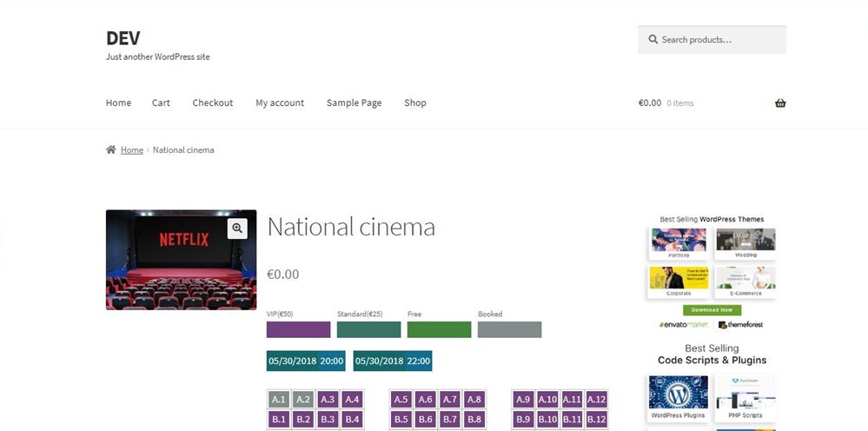
Task: Click the magnifier zoom icon on cinema image
Action: [x=237, y=228]
